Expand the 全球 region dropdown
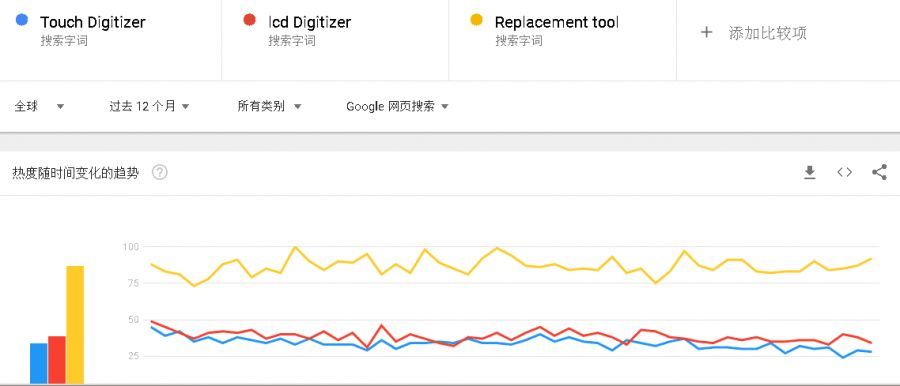 pyautogui.click(x=39, y=106)
